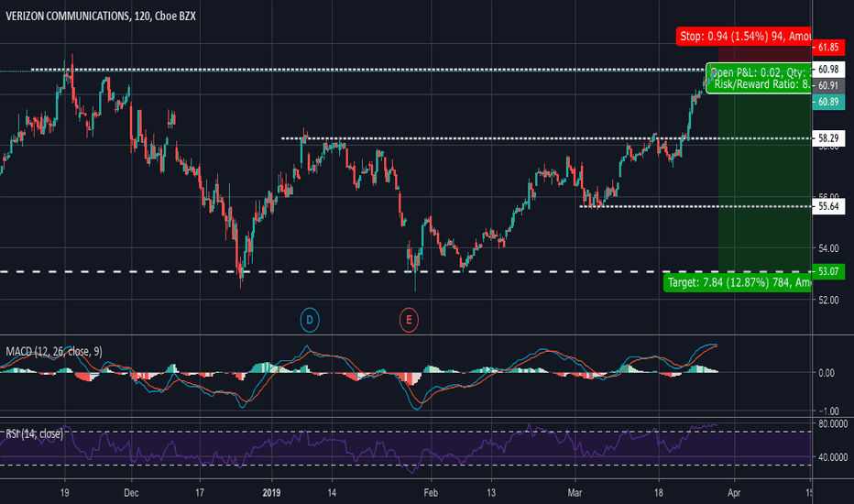Click the Apr label on time axis
The width and height of the screenshot is (854, 504).
coord(734,493)
